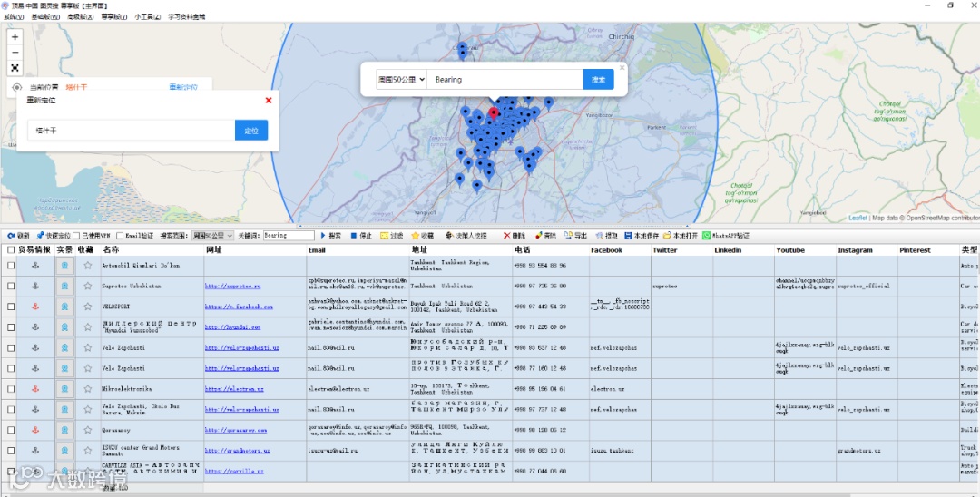Click the blue 定位 locate button
The width and height of the screenshot is (980, 497).
(x=251, y=131)
